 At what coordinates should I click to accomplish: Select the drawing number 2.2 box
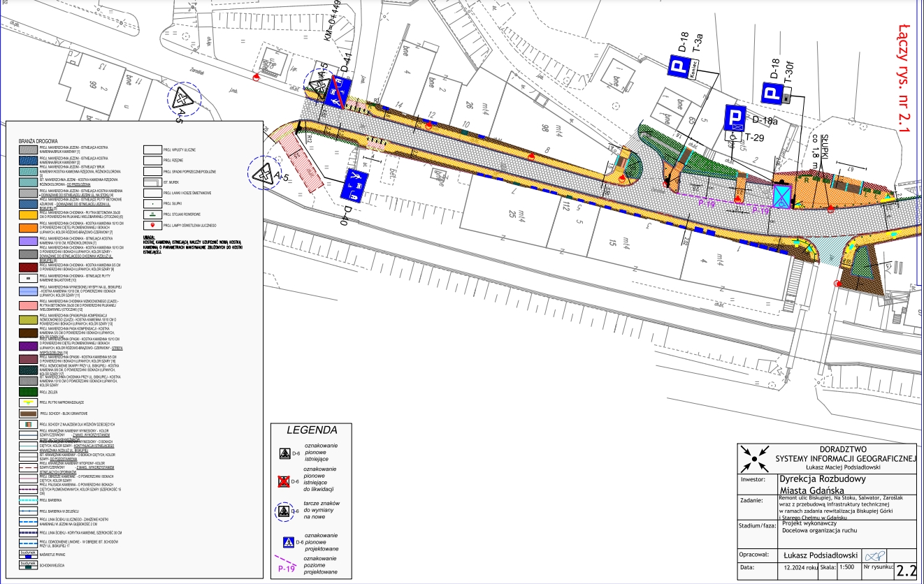pyautogui.click(x=905, y=571)
